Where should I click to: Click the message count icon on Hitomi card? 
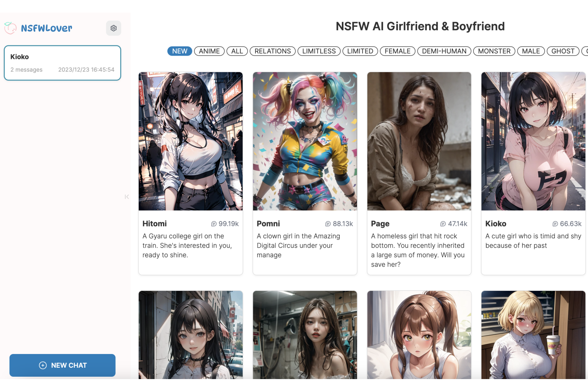[214, 224]
